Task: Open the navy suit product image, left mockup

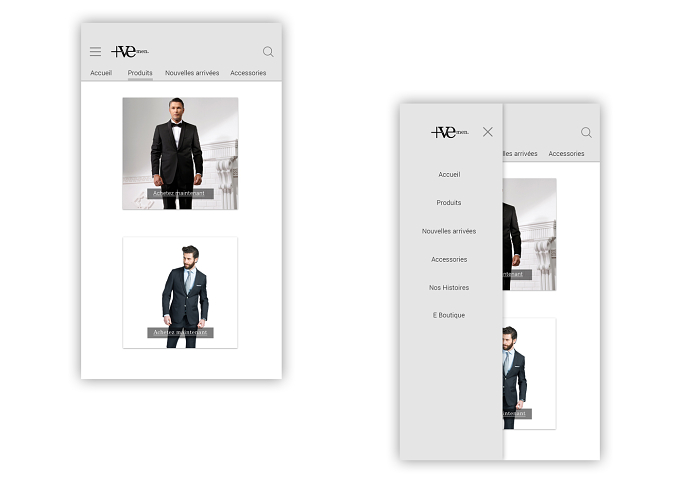Action: coord(180,292)
